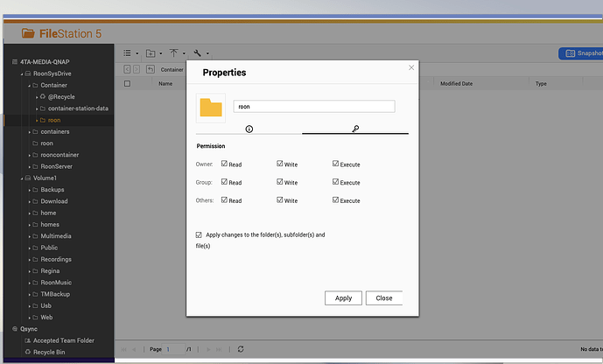Open the wrench tools icon
This screenshot has height=364, width=603.
coord(197,53)
